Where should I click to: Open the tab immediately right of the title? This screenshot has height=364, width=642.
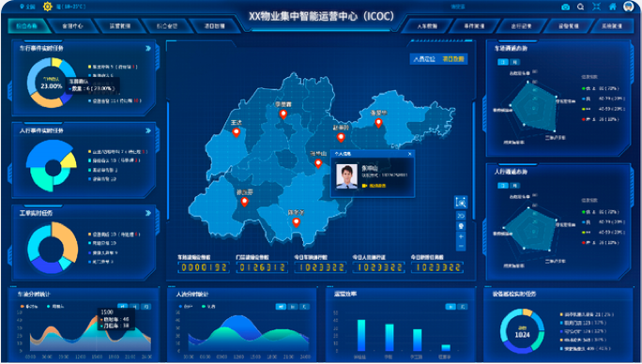(x=427, y=25)
